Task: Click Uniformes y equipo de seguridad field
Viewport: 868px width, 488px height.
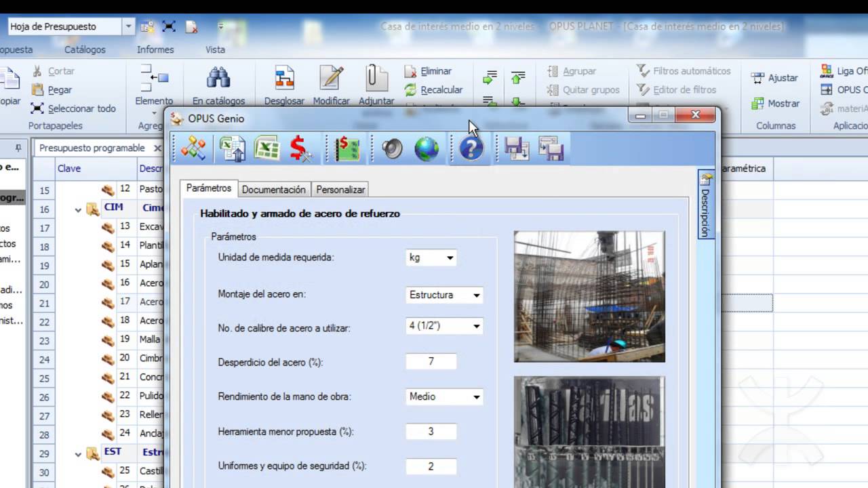Action: coord(431,466)
